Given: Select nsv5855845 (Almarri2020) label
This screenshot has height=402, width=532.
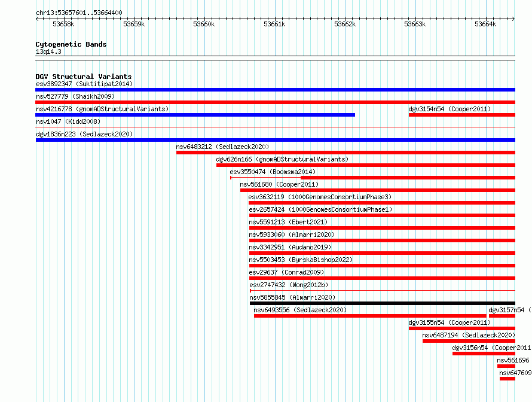Looking at the screenshot, I should 292,297.
